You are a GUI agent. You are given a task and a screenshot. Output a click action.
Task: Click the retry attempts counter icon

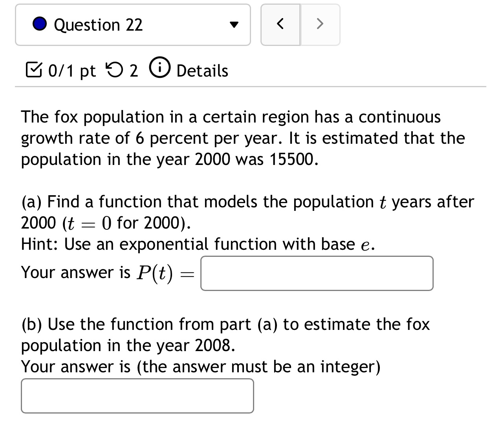pos(114,70)
